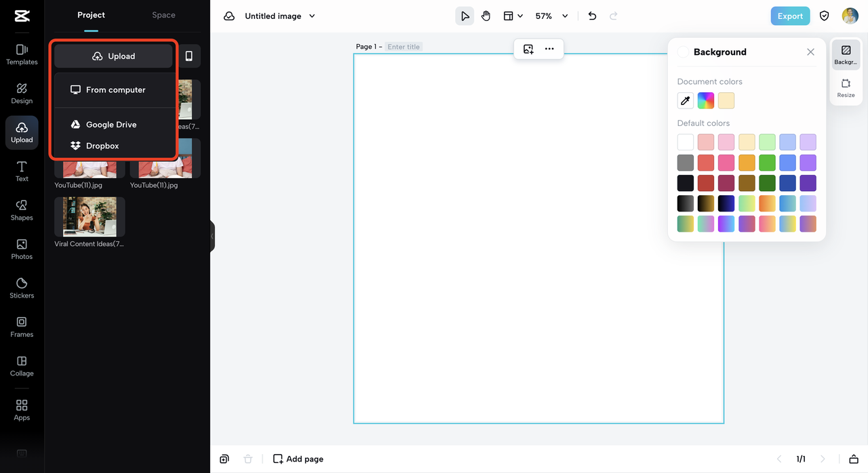Select the black default color swatch
The width and height of the screenshot is (868, 473).
[686, 183]
